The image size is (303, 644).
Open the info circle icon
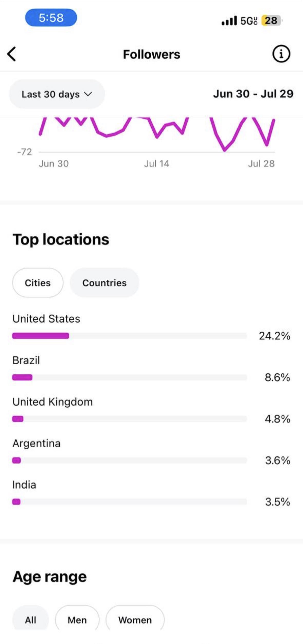click(x=281, y=54)
